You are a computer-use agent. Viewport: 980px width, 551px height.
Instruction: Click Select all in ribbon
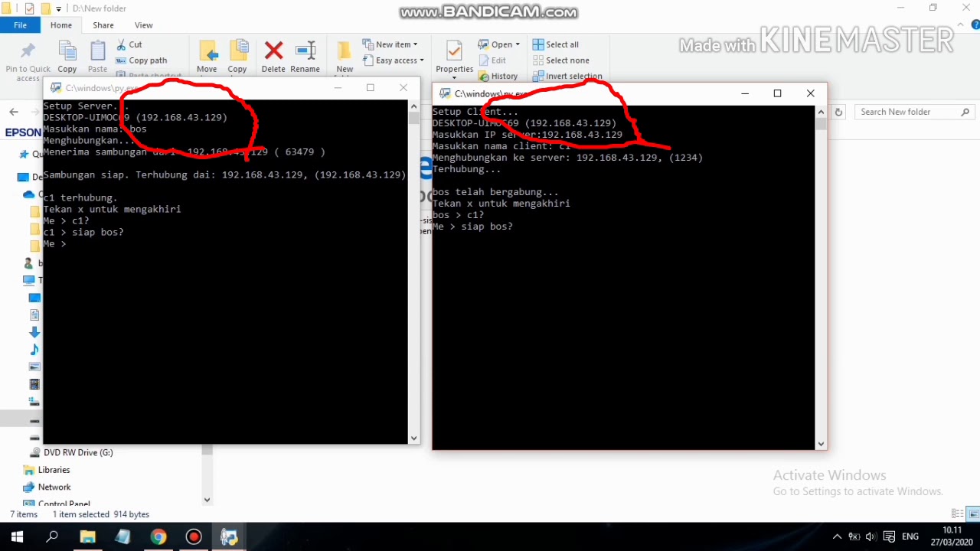point(556,44)
